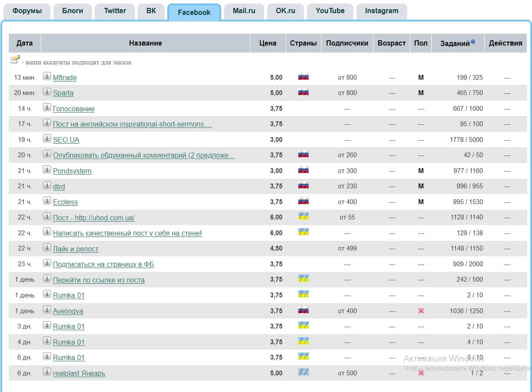Click info icon beside Перейти по ссылке из поста

click(47, 279)
